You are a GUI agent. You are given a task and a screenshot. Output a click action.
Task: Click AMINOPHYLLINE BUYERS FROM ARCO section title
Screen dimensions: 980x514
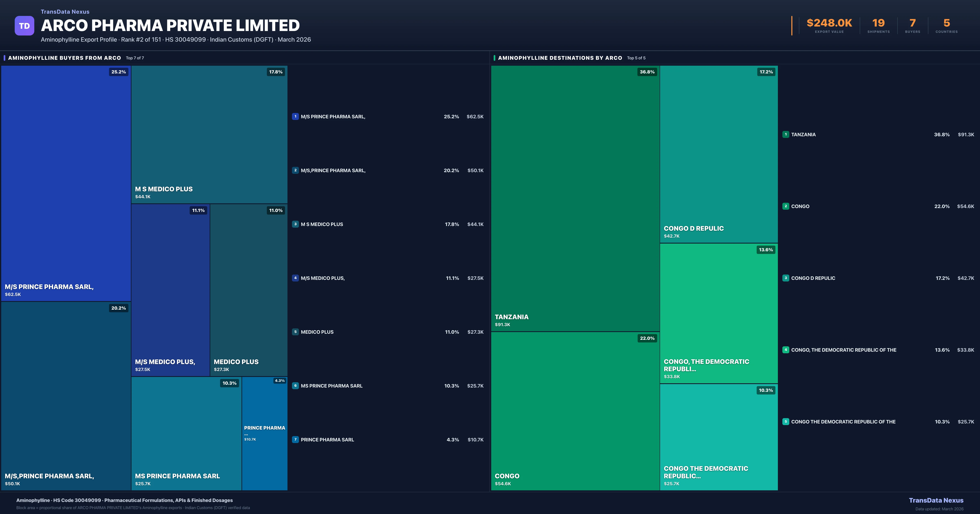pos(64,58)
